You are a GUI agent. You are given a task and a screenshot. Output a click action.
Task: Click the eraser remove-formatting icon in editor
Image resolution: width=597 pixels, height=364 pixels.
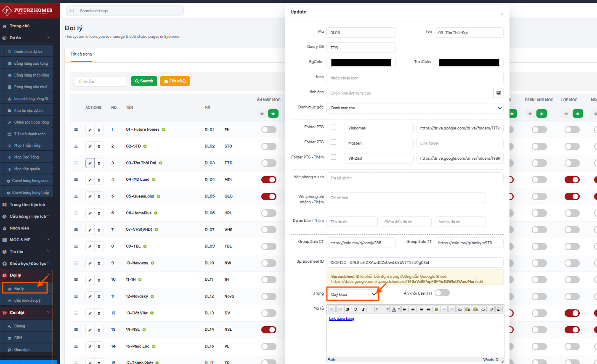pos(483,309)
